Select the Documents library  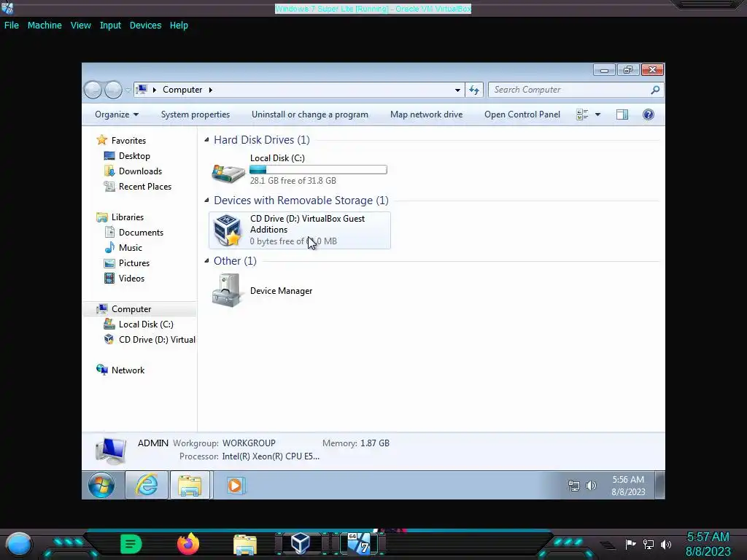(x=141, y=233)
